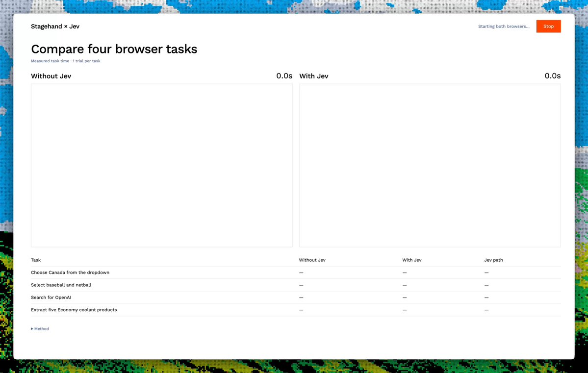588x373 pixels.
Task: Click the 'Starting both browsers...' status text
Action: 504,26
